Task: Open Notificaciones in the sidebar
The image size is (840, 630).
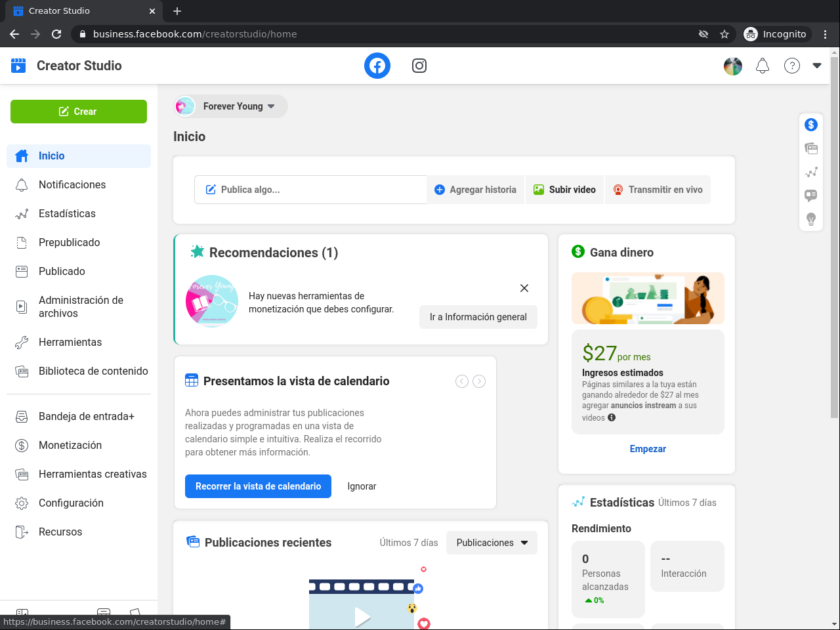Action: (x=79, y=185)
